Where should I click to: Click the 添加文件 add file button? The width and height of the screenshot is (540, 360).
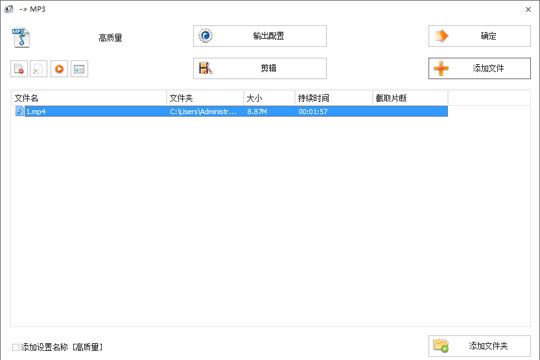coord(479,68)
